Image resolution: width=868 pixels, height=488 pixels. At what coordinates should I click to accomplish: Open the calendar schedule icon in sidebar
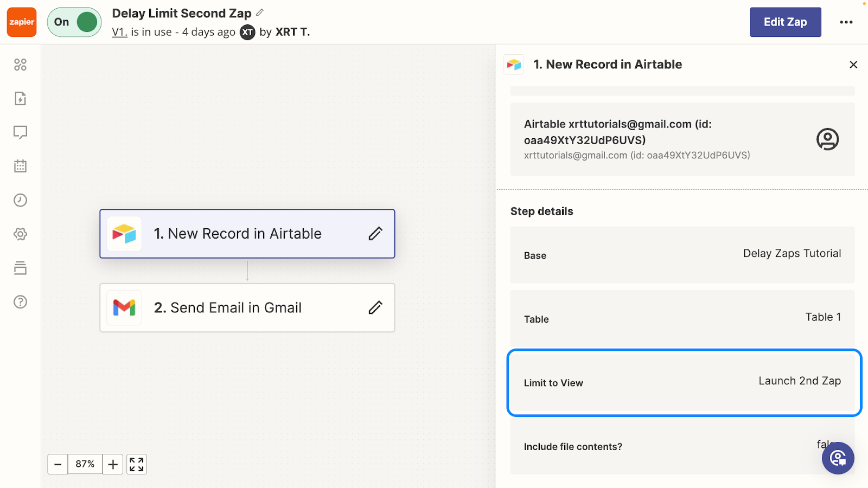pyautogui.click(x=20, y=166)
